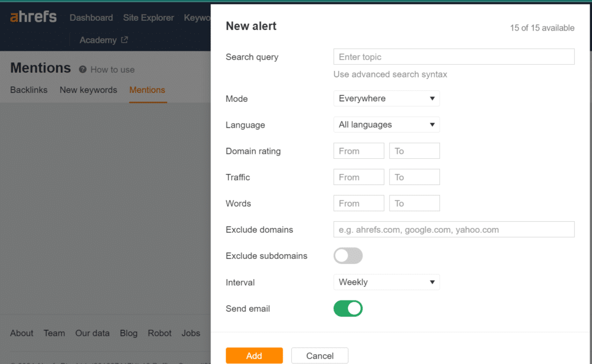
Task: Open the Academy external link icon
Action: (x=125, y=40)
